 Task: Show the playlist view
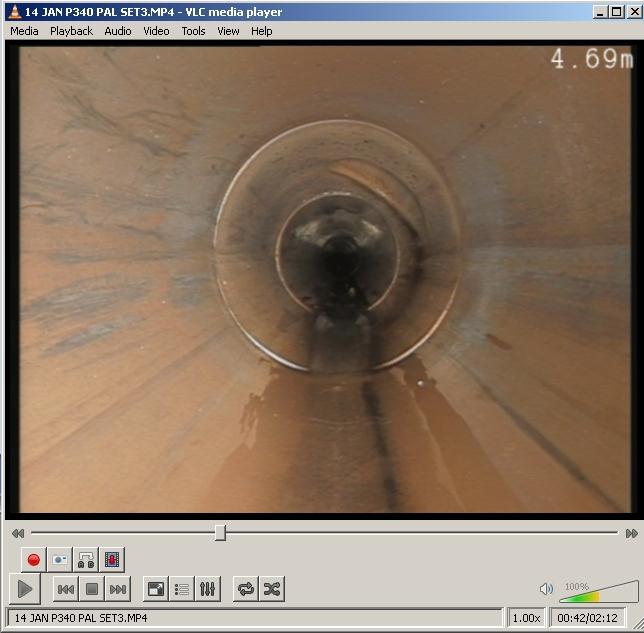click(182, 589)
